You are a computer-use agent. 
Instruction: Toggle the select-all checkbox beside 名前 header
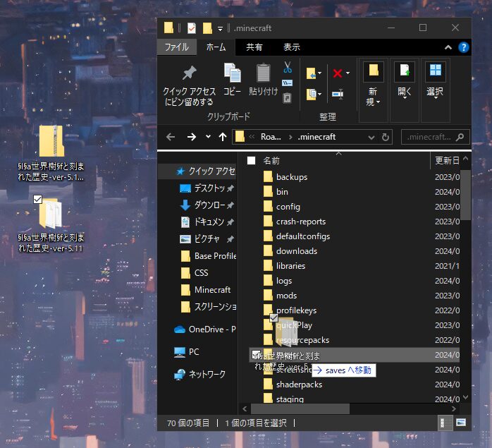click(251, 161)
